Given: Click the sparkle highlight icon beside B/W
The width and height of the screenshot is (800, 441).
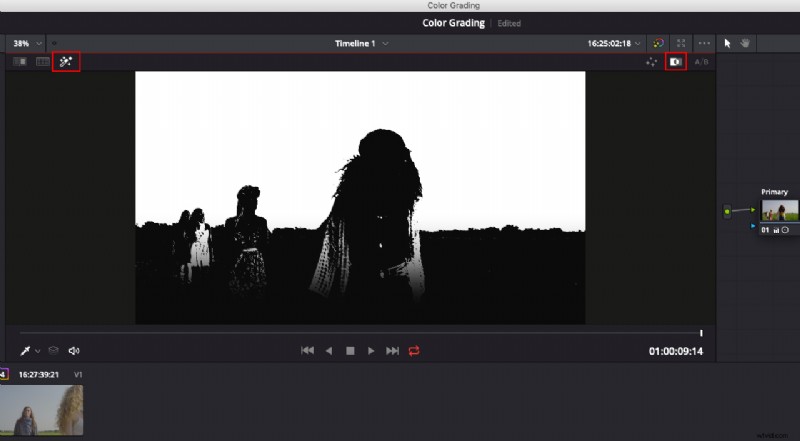Looking at the screenshot, I should (652, 62).
